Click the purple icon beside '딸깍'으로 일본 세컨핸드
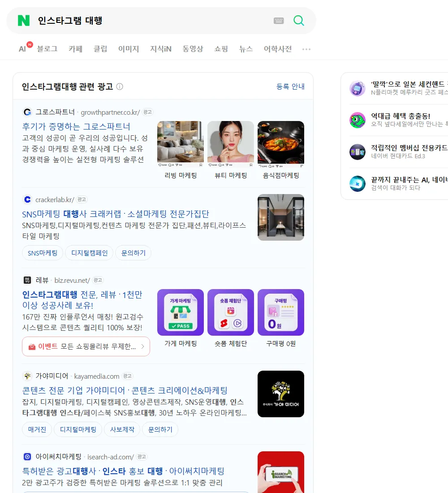 pyautogui.click(x=358, y=88)
